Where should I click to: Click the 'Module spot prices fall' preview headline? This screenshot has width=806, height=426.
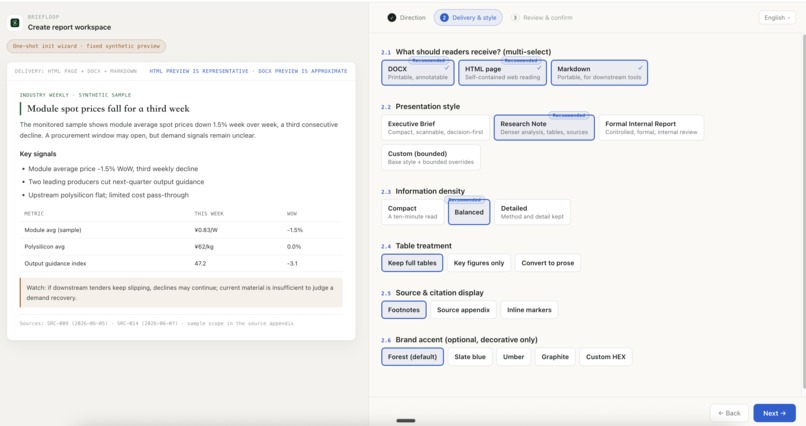(x=108, y=108)
